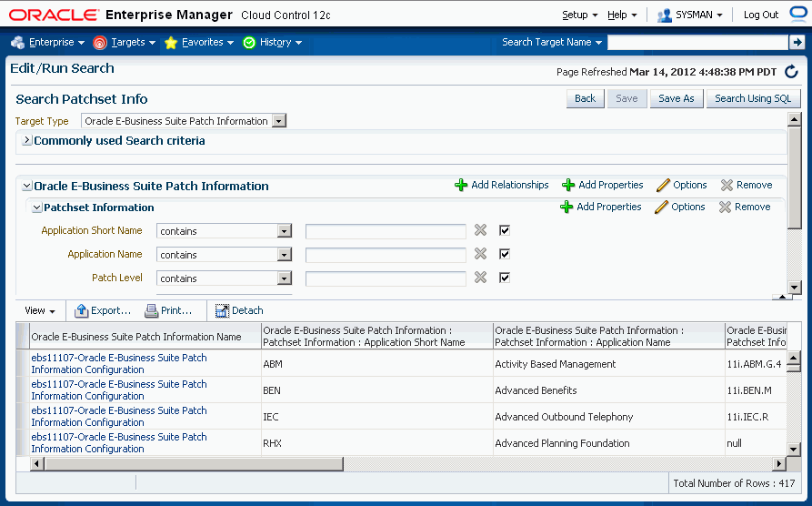Open the Enterprise menu
The image size is (812, 506).
coord(57,42)
